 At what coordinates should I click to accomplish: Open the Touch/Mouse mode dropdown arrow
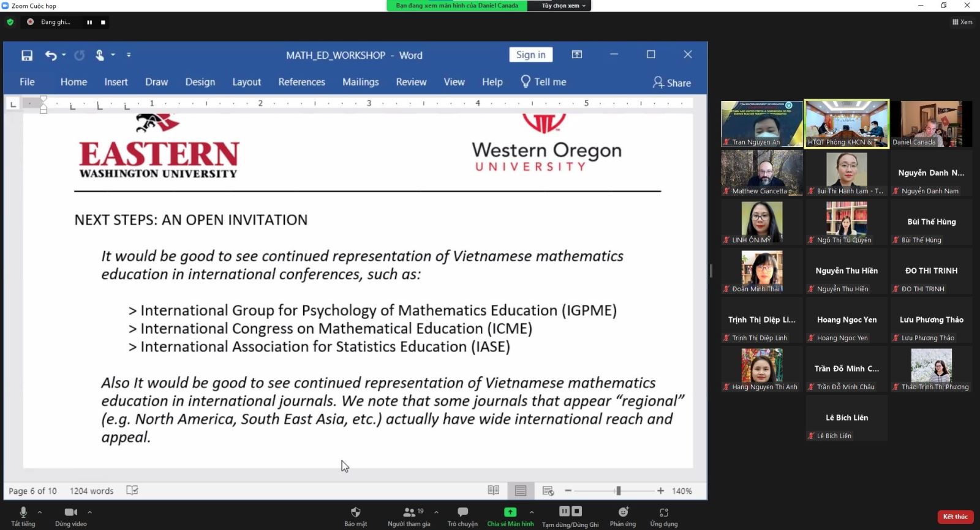click(x=113, y=55)
